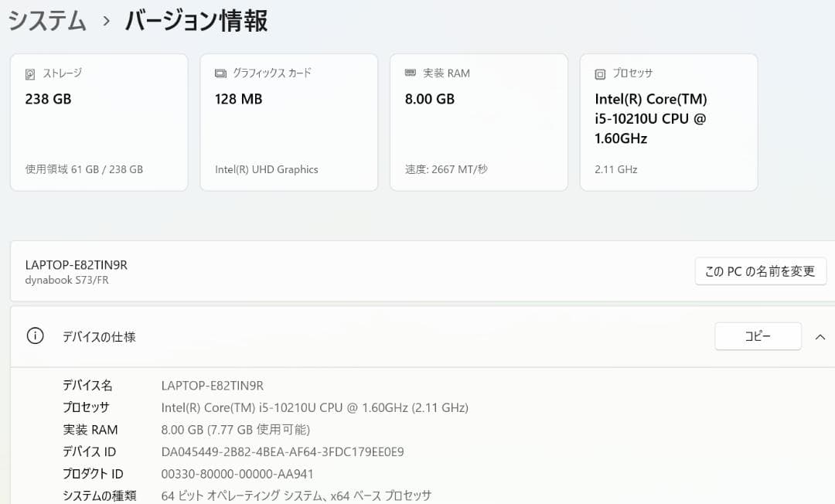Click the 実装 RAM icon

point(410,73)
